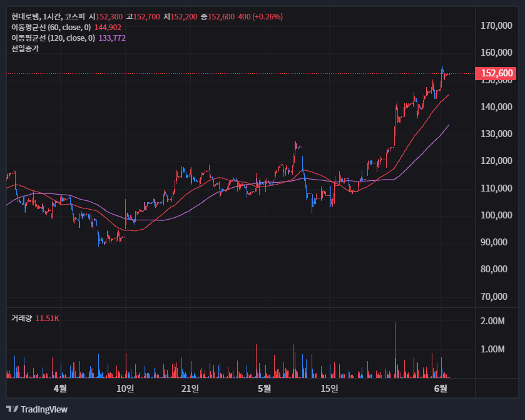Click the tallest red volume bar
Image resolution: width=525 pixels, height=420 pixels.
pyautogui.click(x=395, y=350)
